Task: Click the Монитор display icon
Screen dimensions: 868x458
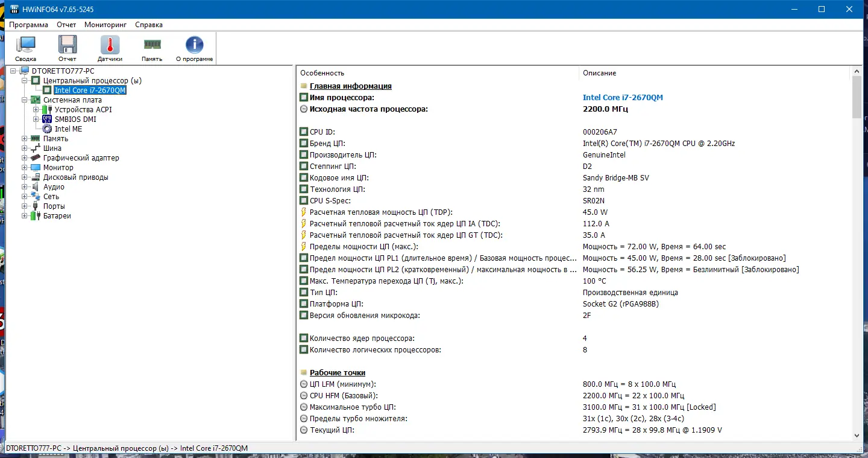Action: click(36, 168)
